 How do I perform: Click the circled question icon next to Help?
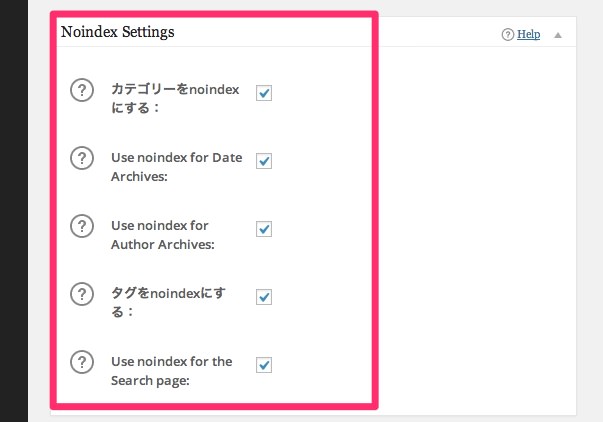508,35
